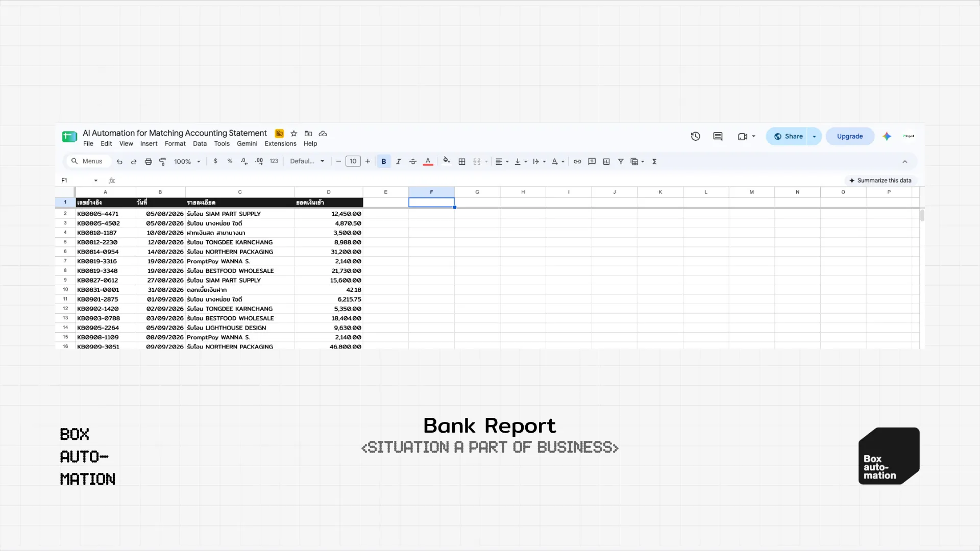The image size is (980, 551).
Task: Click the font size field
Action: [353, 161]
